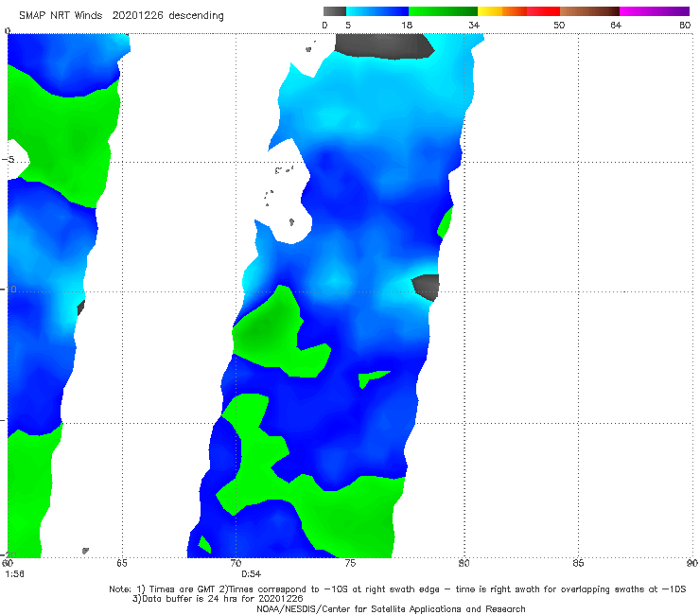This screenshot has width=700, height=615.
Task: Click the note line starting "Note: 1) Times are GMT"
Action: pyautogui.click(x=397, y=589)
